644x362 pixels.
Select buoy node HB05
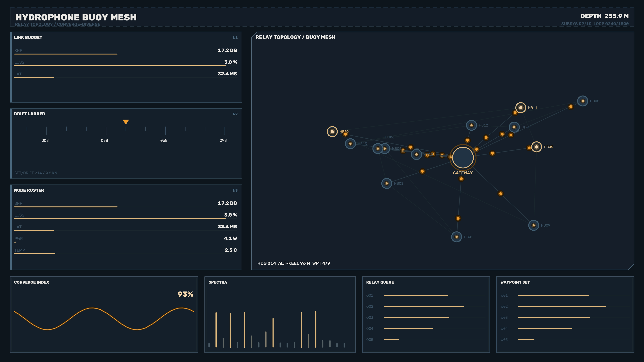(536, 147)
